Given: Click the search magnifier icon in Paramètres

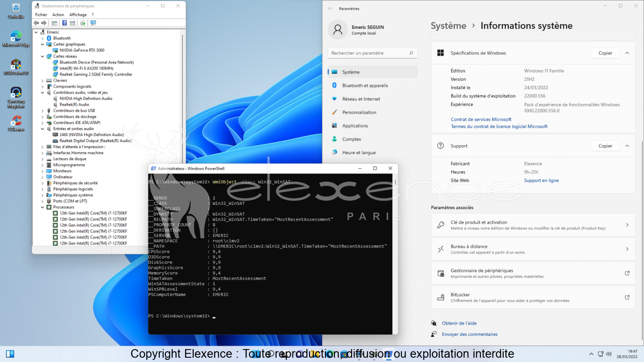Looking at the screenshot, I should (x=411, y=53).
